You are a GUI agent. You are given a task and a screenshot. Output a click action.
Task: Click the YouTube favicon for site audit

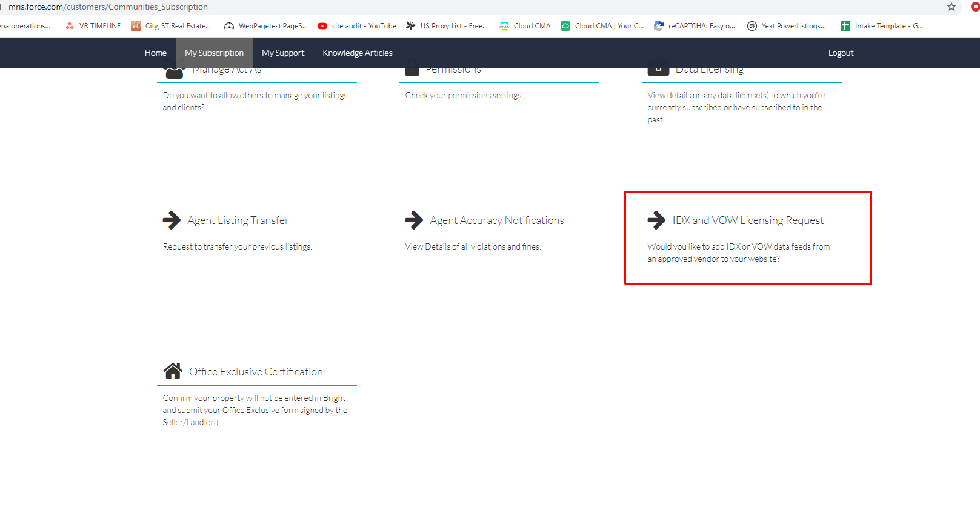[x=322, y=26]
